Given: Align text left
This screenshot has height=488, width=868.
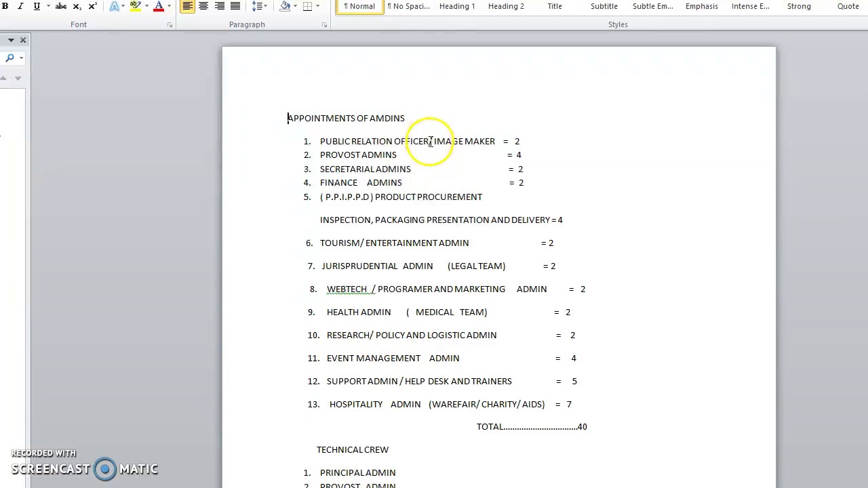Looking at the screenshot, I should click(x=187, y=6).
